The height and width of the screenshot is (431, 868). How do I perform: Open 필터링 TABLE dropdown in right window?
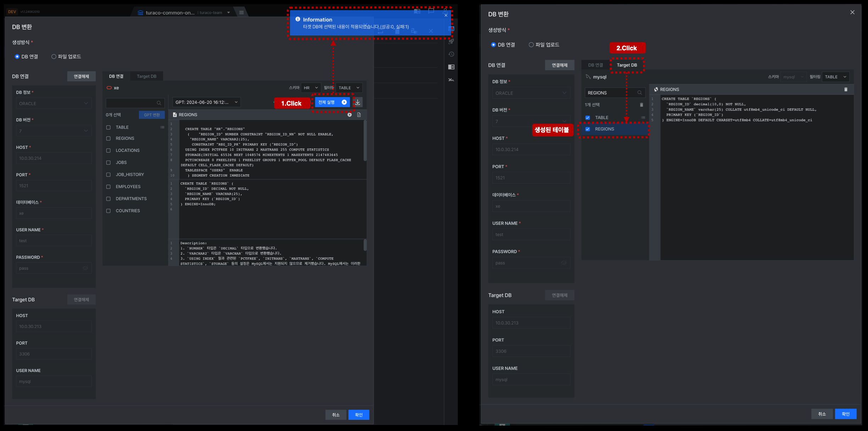pos(835,77)
